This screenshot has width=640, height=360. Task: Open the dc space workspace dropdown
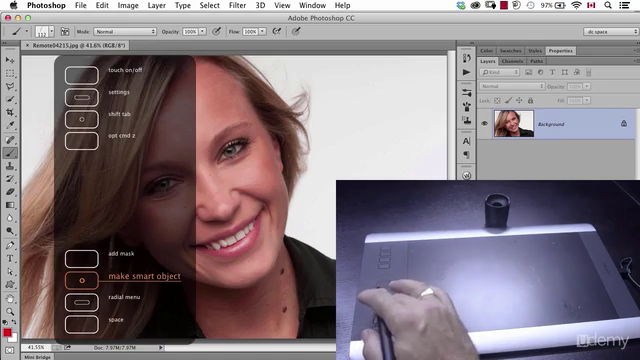[x=611, y=31]
